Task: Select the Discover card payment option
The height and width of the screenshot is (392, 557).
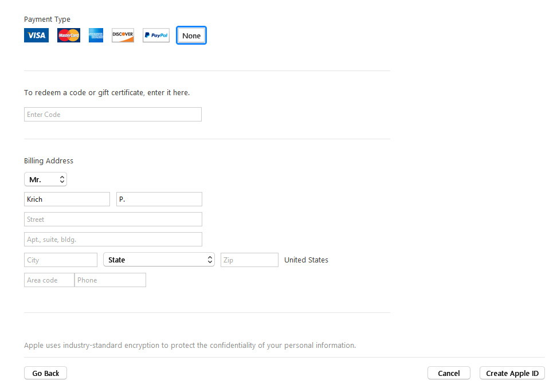Action: tap(123, 36)
